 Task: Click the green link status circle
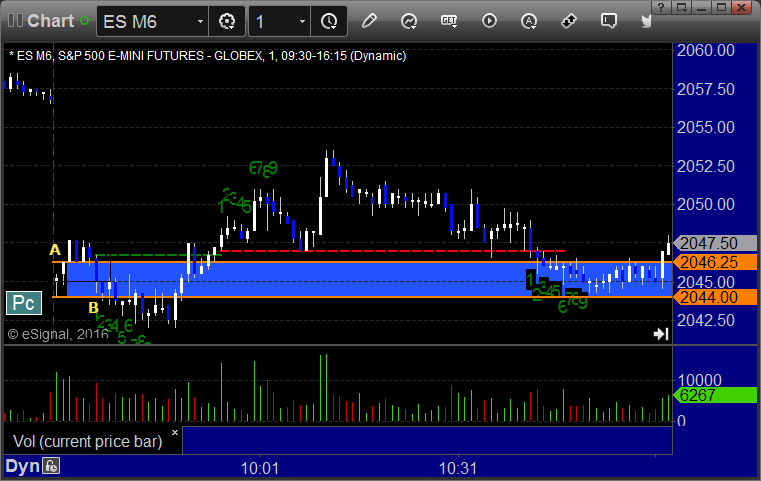click(x=84, y=21)
